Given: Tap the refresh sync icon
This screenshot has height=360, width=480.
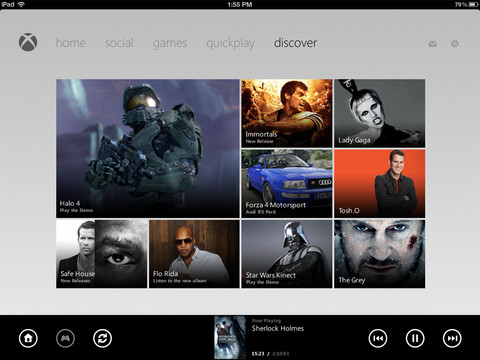Looking at the screenshot, I should pos(102,338).
